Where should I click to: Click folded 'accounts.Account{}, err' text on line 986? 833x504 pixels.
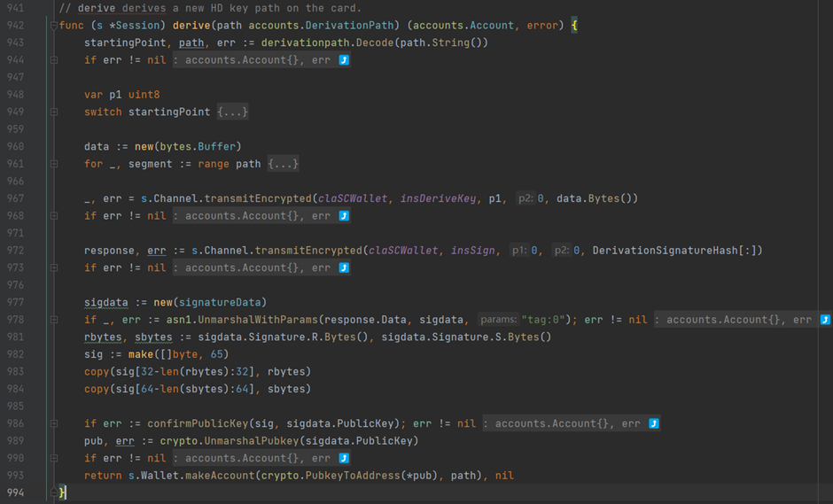pyautogui.click(x=567, y=423)
